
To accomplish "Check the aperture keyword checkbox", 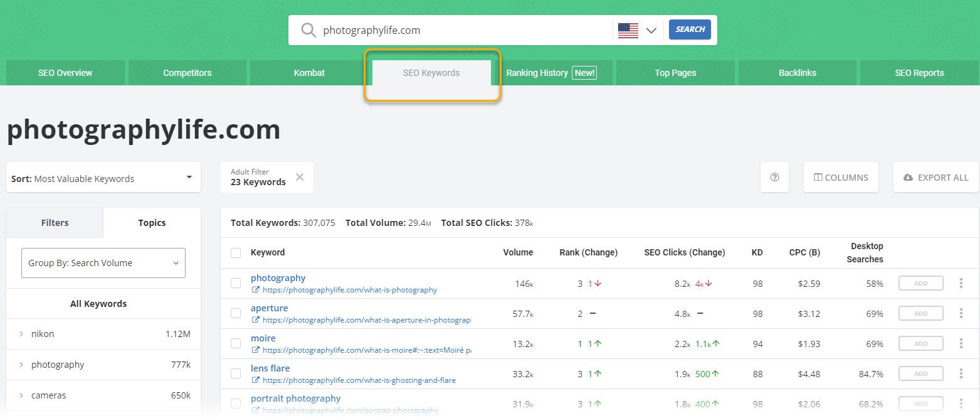I will point(236,313).
